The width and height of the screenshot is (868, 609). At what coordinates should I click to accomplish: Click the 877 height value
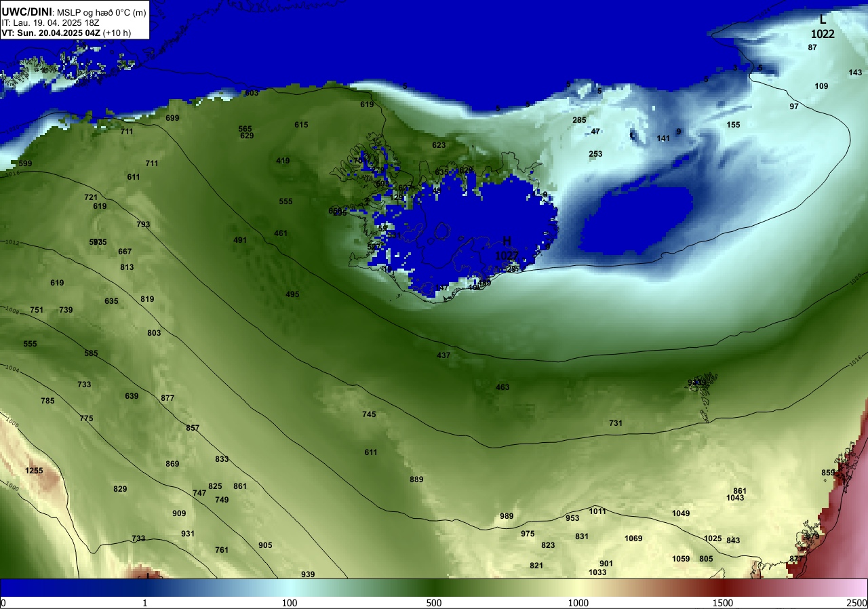coord(167,398)
